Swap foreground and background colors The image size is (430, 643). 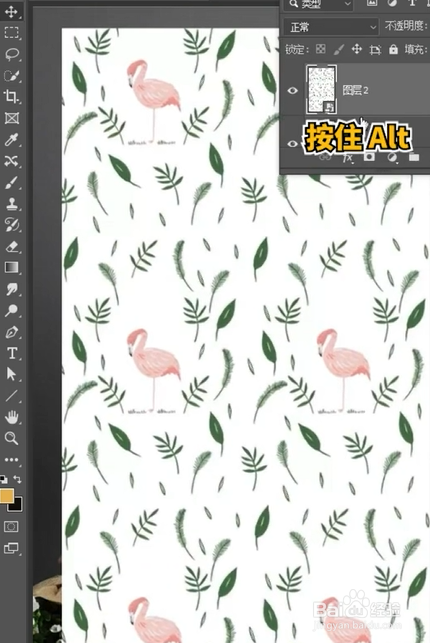(x=17, y=479)
